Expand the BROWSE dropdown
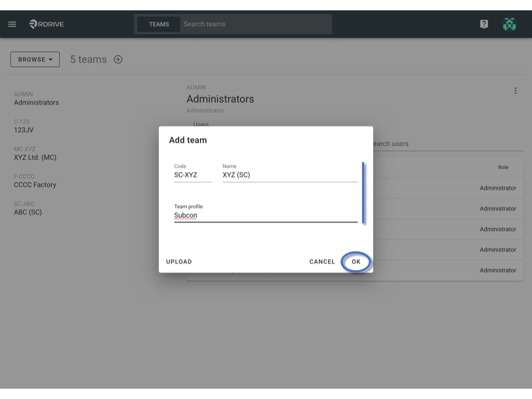 pos(35,59)
